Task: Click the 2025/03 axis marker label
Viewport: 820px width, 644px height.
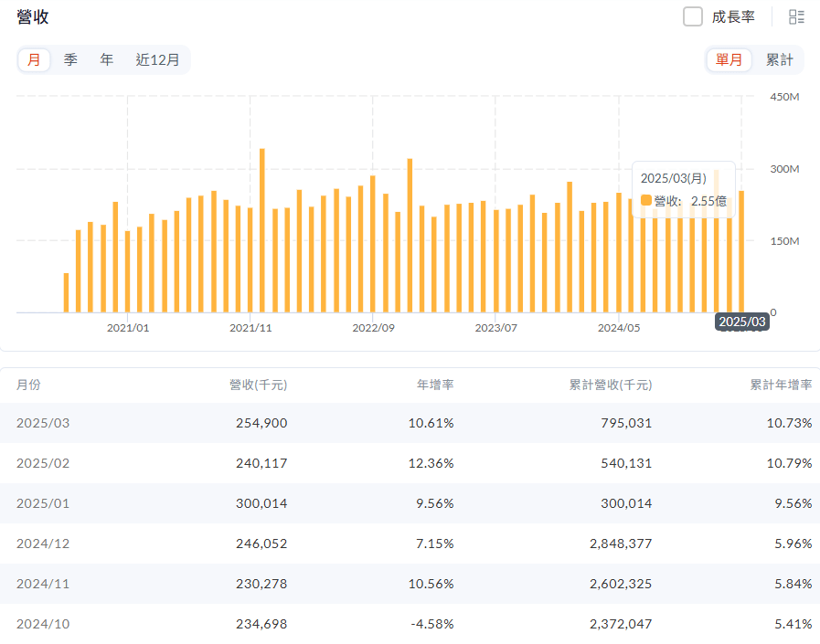Action: 742,322
